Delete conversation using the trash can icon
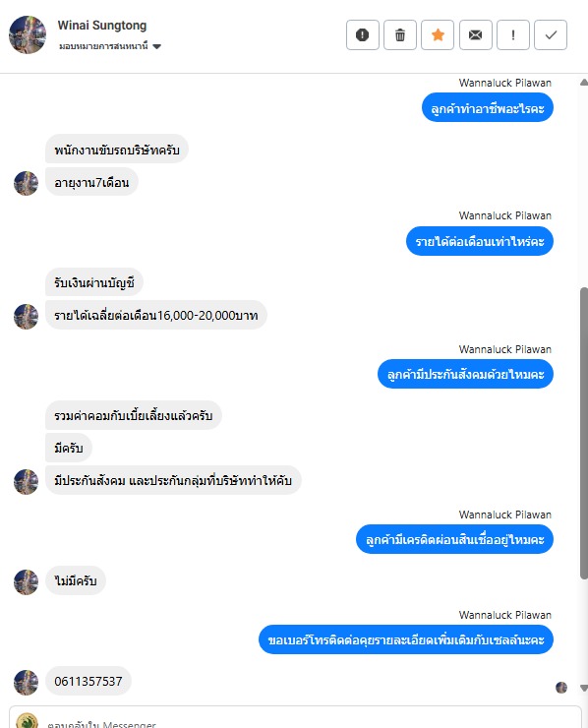The height and width of the screenshot is (728, 588). (x=399, y=34)
